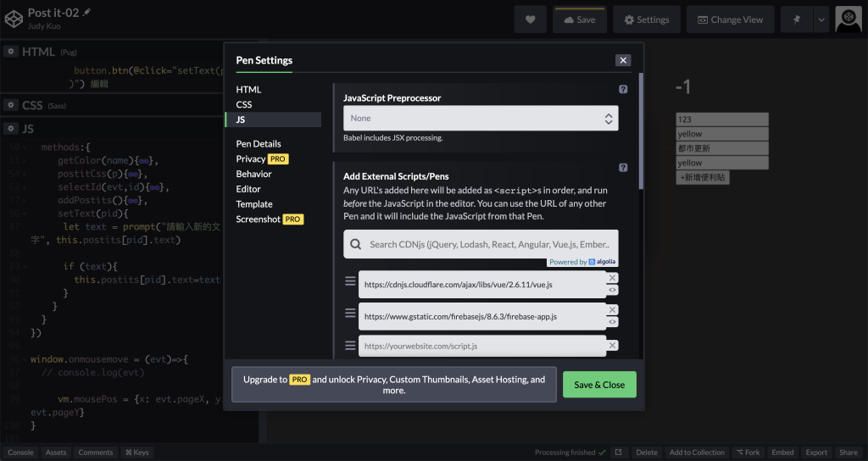Click the vue.js URL input field
This screenshot has width=868, height=461.
coord(481,285)
